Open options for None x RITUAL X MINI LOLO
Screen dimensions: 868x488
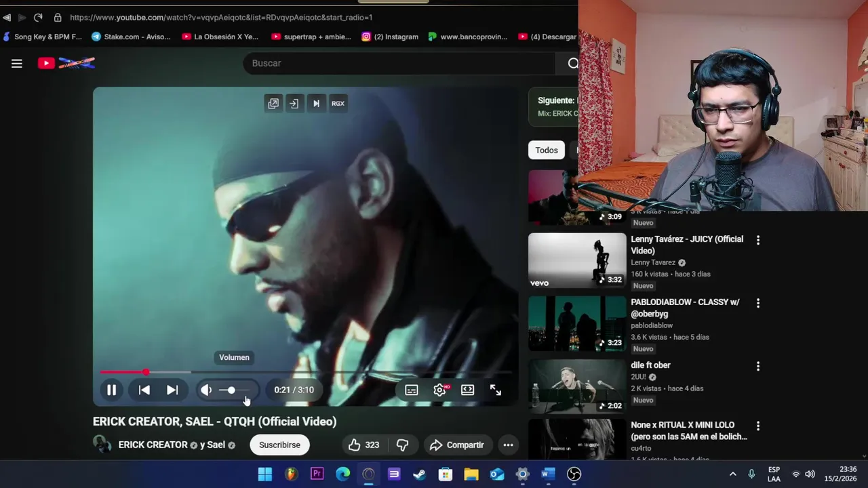click(758, 426)
